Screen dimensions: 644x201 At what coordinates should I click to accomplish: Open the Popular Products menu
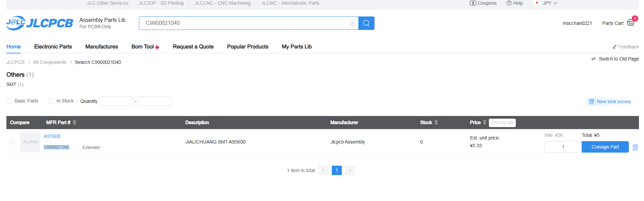[x=248, y=47]
